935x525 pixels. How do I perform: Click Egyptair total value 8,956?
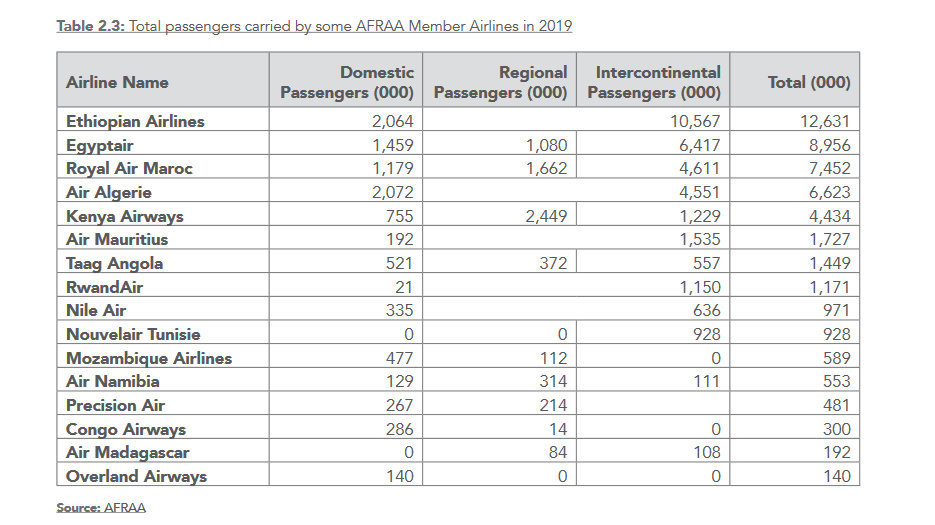click(x=829, y=145)
